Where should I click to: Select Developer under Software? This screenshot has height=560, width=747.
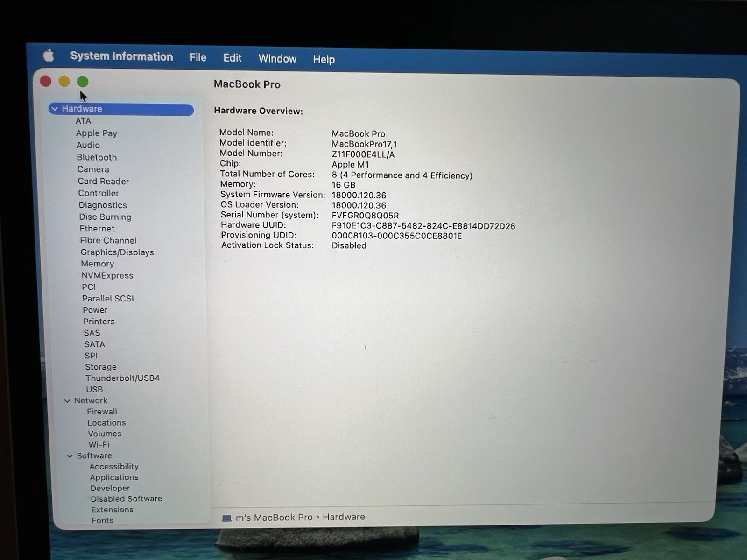point(111,488)
